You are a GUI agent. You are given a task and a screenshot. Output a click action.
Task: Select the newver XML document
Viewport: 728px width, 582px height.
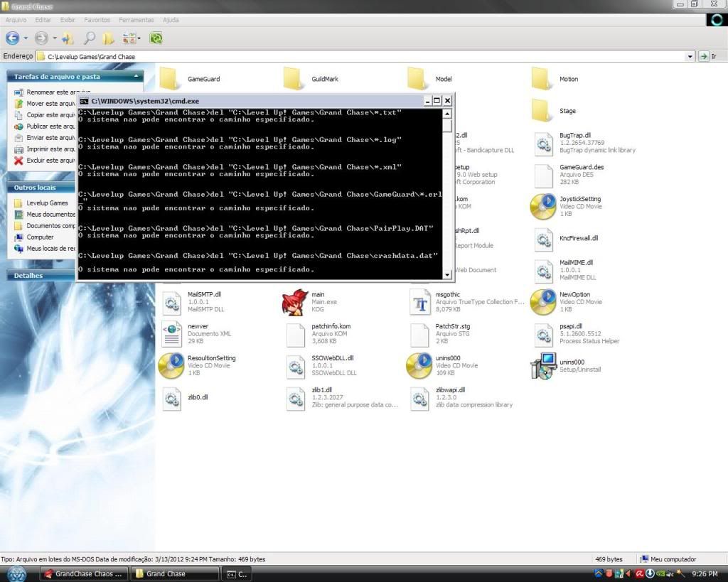pos(172,334)
